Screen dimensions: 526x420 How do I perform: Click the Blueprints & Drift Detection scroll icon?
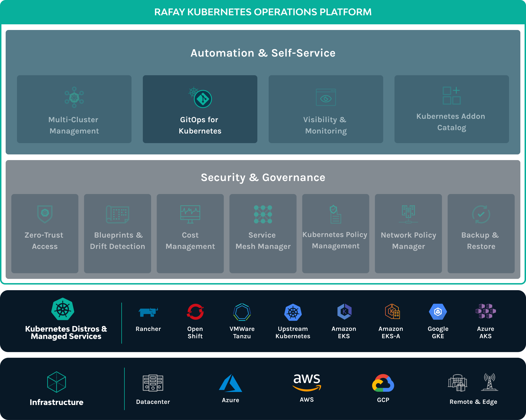tap(118, 214)
